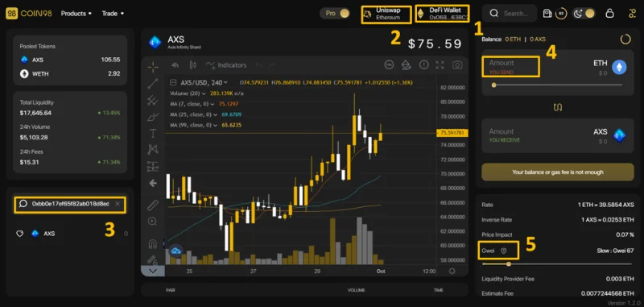Select the crosshair cursor tool

[x=153, y=66]
